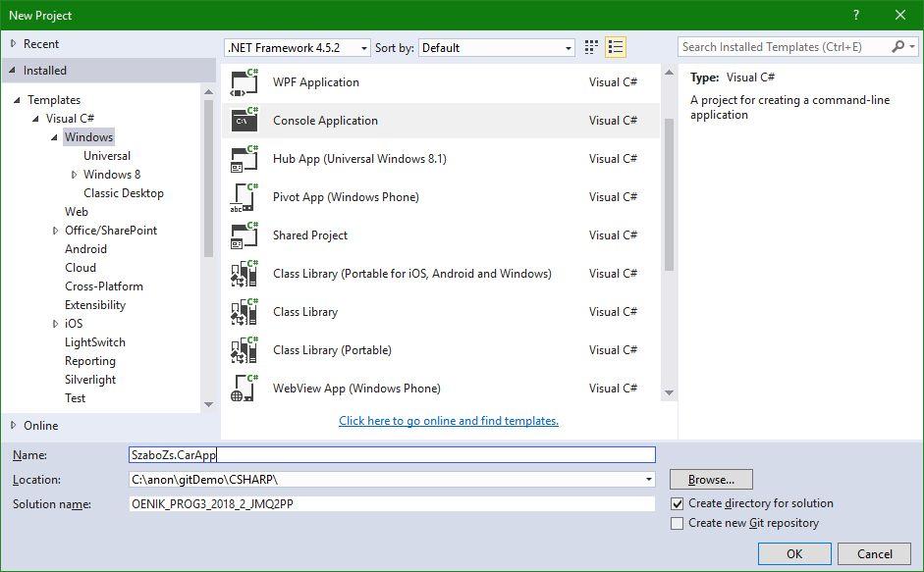Select Shared Project template name
Screen dimensions: 924x572
point(310,235)
